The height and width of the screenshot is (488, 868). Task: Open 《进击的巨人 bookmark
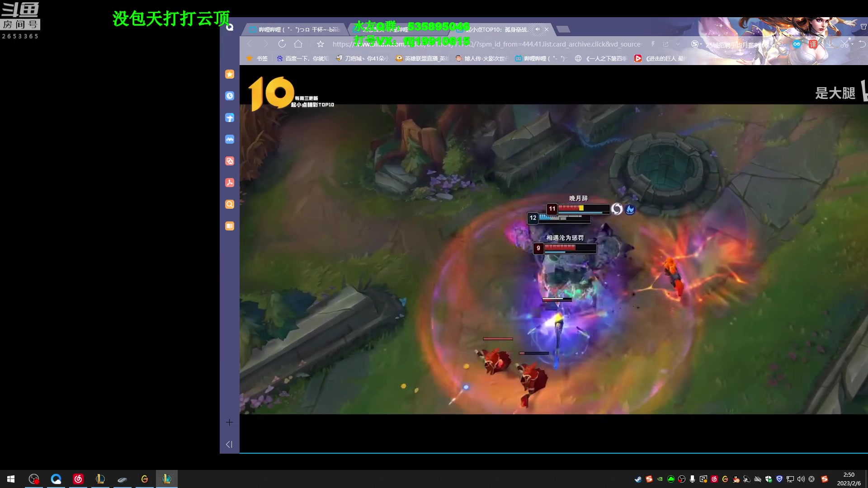660,58
